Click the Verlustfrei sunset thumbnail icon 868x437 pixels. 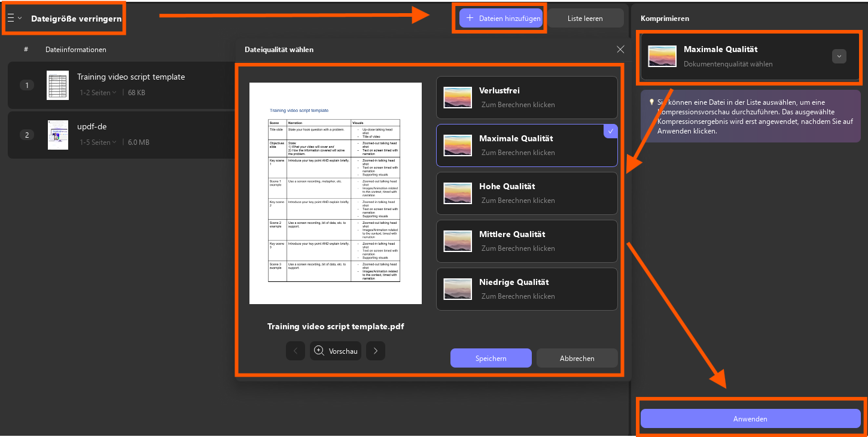[x=458, y=98]
